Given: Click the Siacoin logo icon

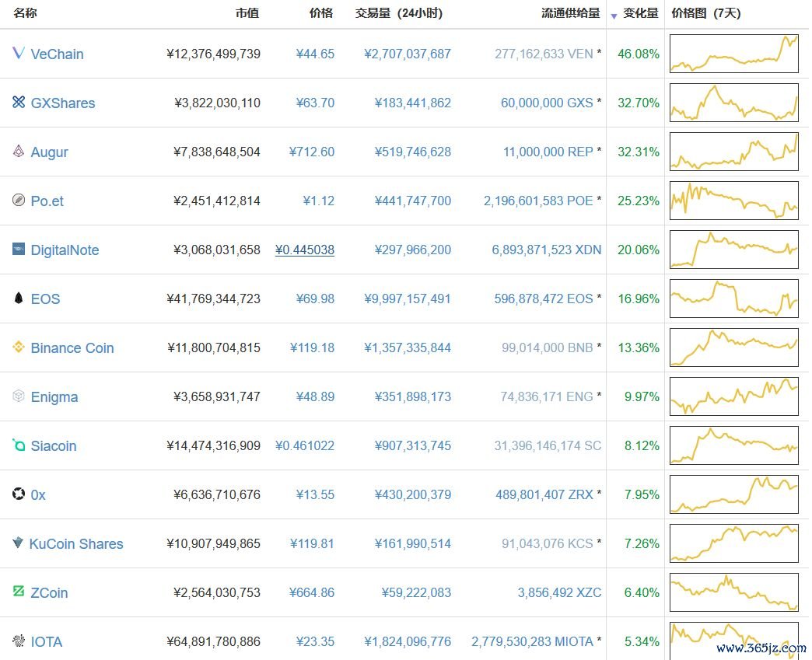Looking at the screenshot, I should (x=19, y=445).
